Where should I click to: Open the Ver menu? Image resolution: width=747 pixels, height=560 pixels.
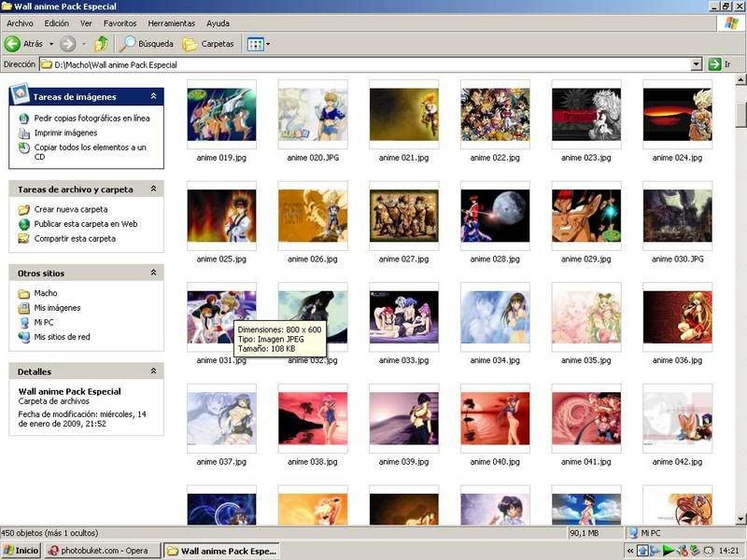point(86,23)
